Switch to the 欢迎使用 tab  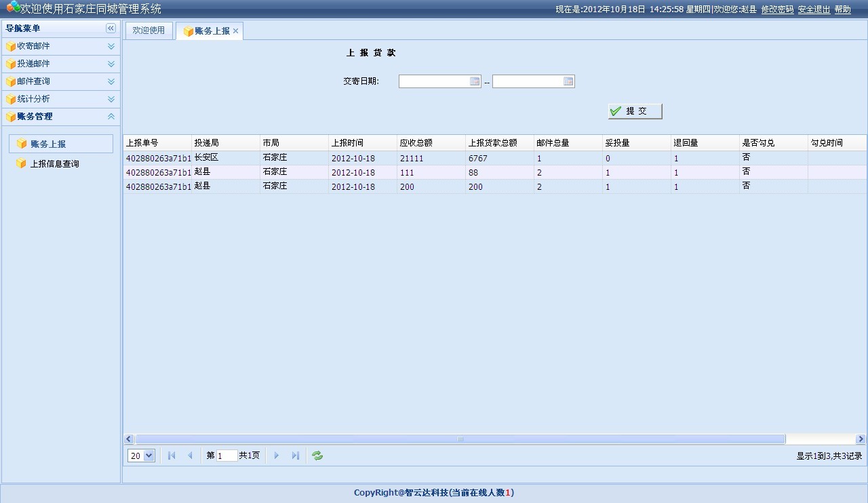(x=148, y=31)
